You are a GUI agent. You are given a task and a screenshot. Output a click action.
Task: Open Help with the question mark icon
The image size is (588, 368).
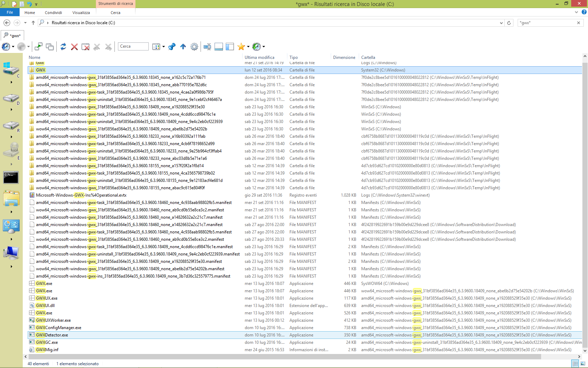pyautogui.click(x=584, y=12)
